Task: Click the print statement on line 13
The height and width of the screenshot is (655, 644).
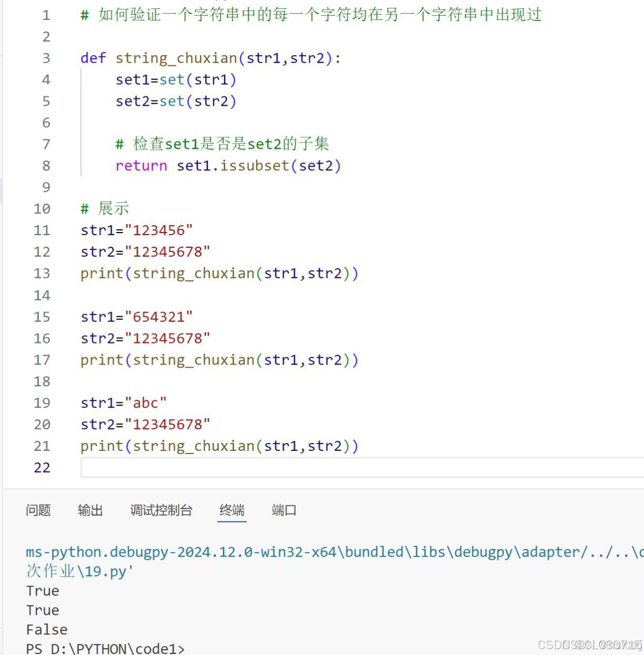Action: [x=219, y=274]
